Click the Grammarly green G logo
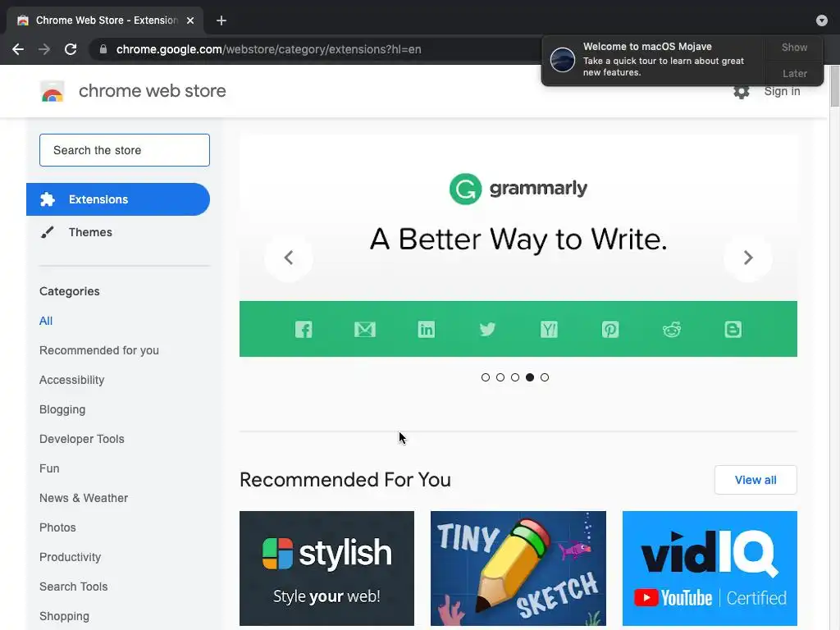This screenshot has height=630, width=840. [465, 189]
